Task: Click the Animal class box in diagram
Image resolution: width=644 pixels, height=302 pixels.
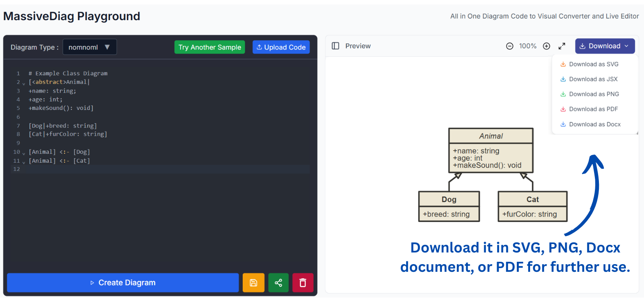Action: click(x=491, y=150)
